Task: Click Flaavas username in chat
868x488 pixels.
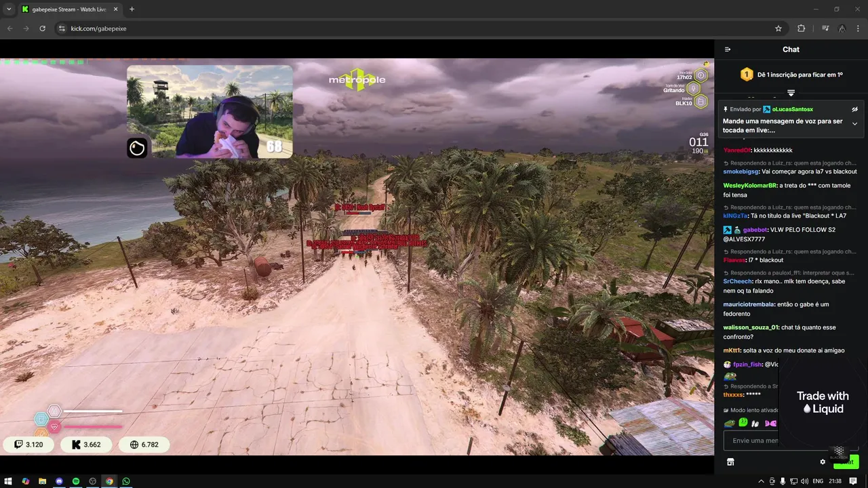Action: (x=734, y=260)
